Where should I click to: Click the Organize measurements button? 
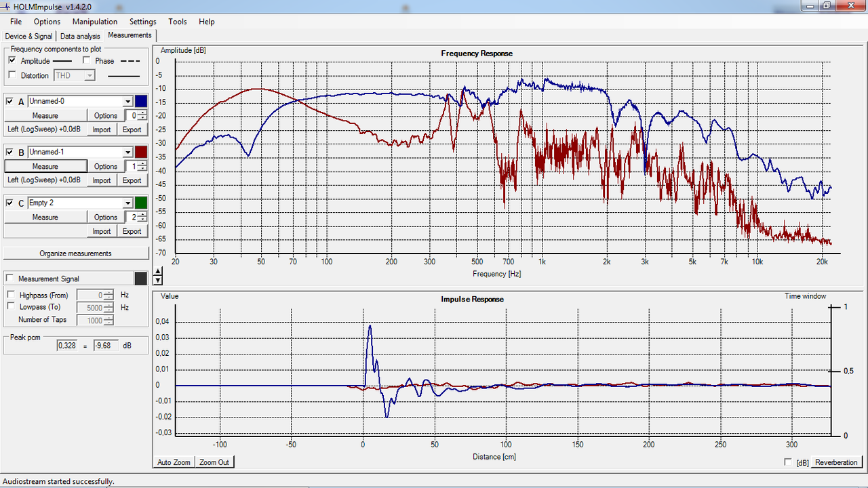pyautogui.click(x=76, y=253)
